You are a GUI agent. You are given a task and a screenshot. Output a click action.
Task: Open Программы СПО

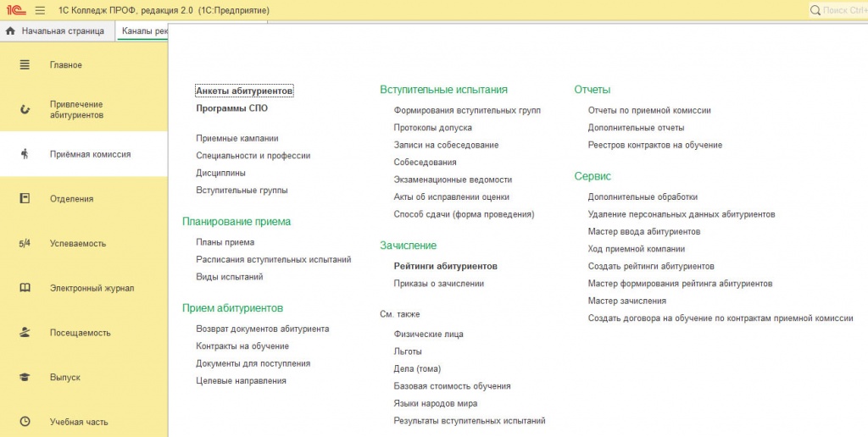click(x=231, y=108)
